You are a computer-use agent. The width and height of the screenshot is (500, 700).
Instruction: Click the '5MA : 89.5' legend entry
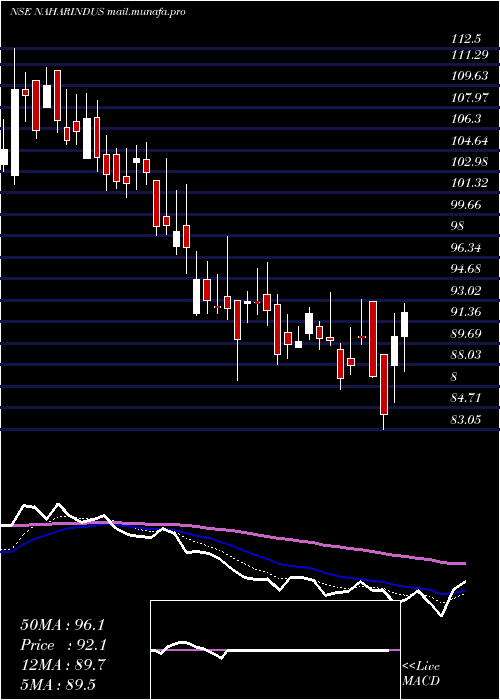pos(58,685)
